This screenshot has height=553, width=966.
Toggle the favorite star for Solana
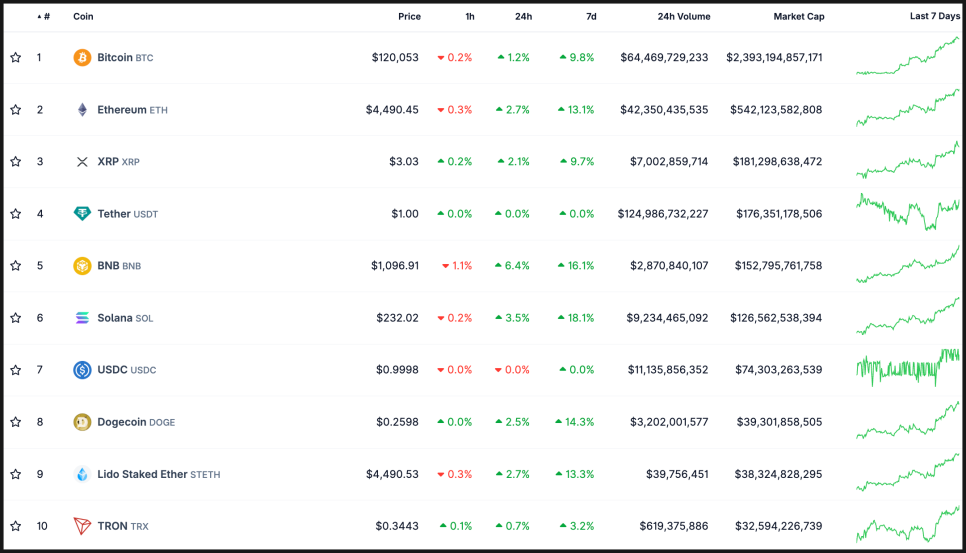click(x=16, y=318)
